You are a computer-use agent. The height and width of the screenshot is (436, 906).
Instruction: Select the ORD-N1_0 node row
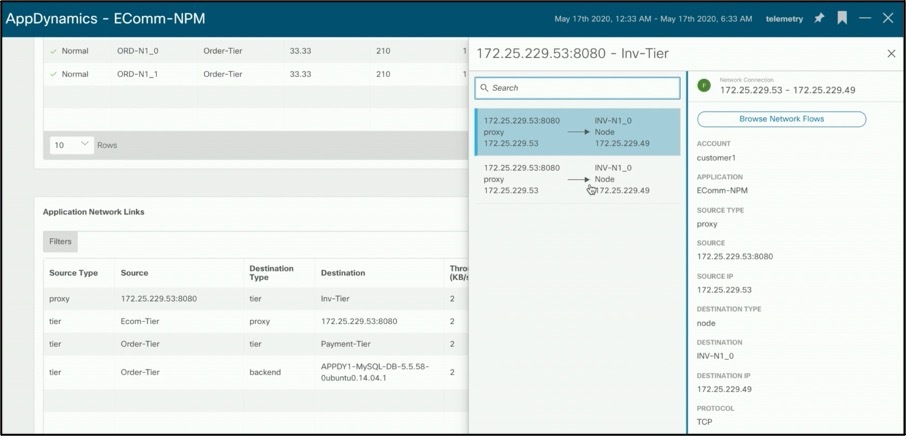pos(257,51)
